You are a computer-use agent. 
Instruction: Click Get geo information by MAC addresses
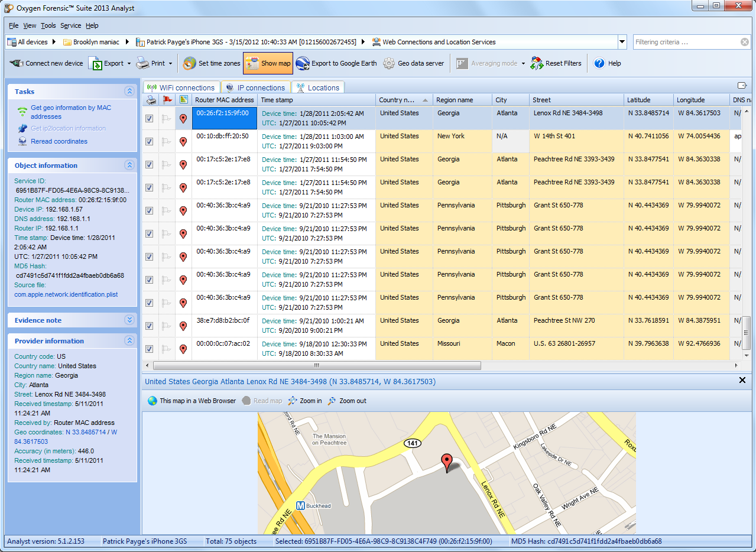pos(71,112)
